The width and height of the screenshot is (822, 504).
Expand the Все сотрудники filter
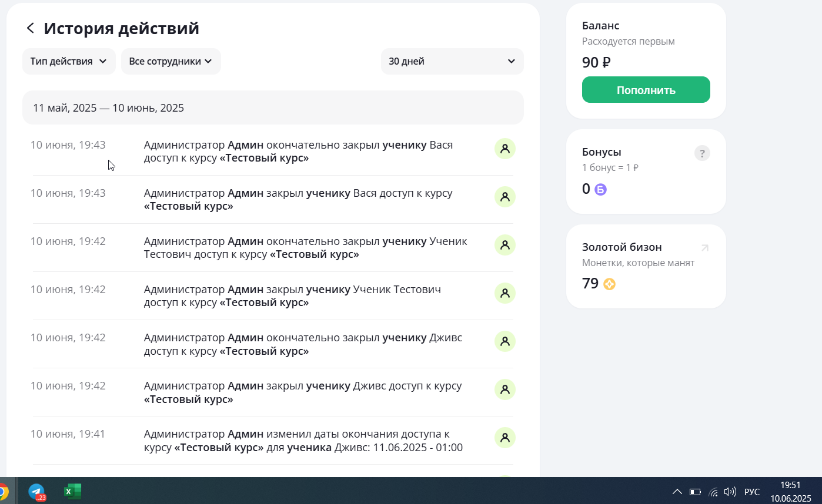pos(171,61)
